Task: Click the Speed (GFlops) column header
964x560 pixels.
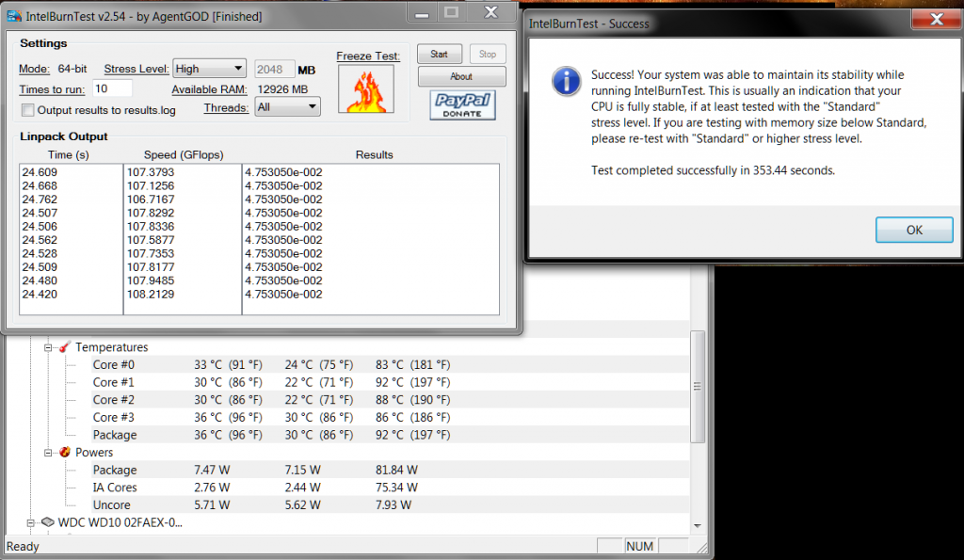Action: [x=184, y=155]
